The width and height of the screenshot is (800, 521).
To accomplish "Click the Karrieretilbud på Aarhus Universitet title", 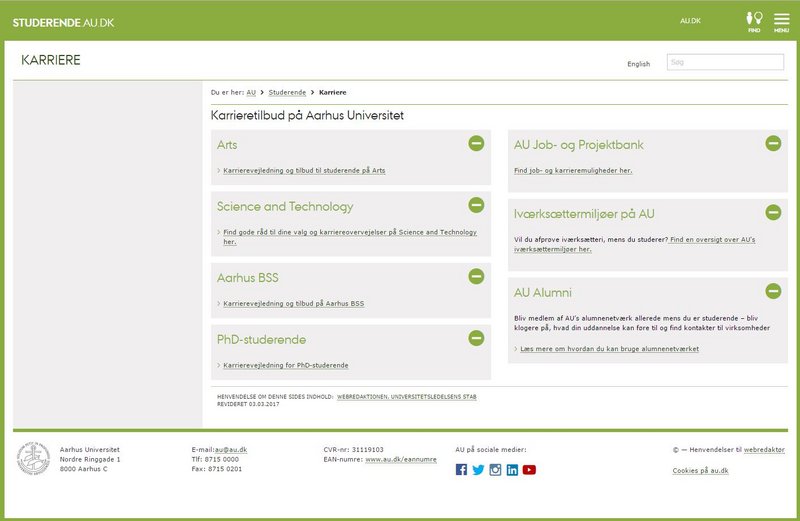I will pos(307,115).
